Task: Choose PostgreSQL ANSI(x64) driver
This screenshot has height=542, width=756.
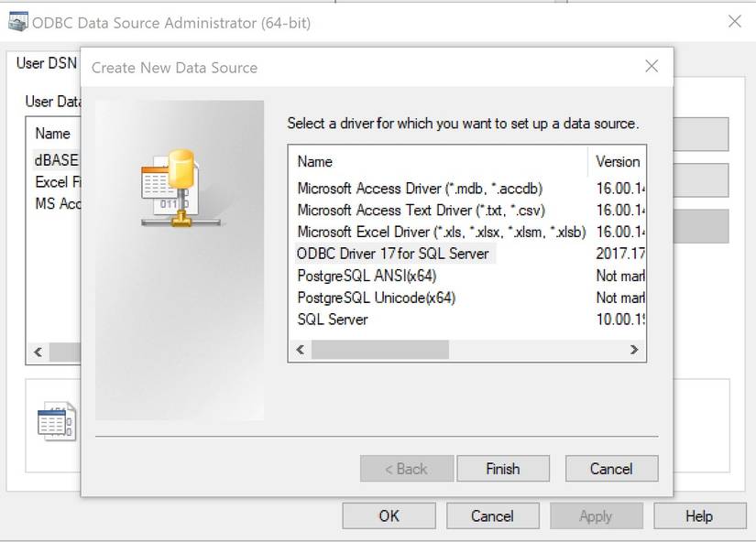Action: pyautogui.click(x=367, y=276)
